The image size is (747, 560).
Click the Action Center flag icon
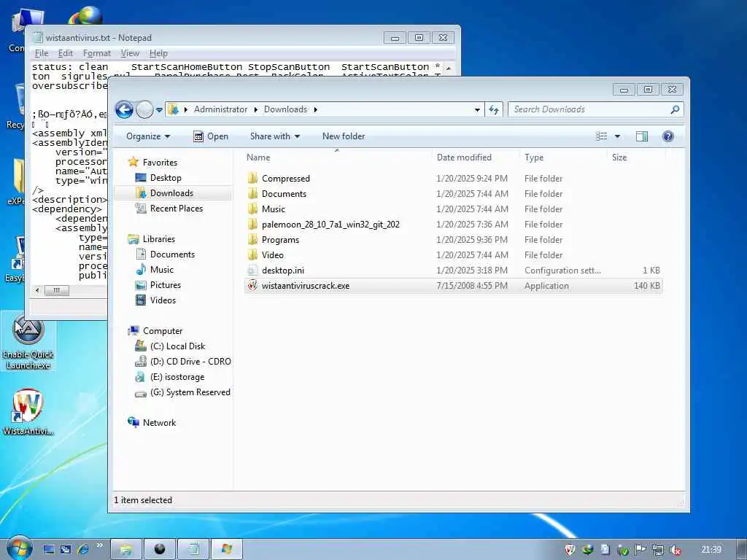tap(640, 550)
